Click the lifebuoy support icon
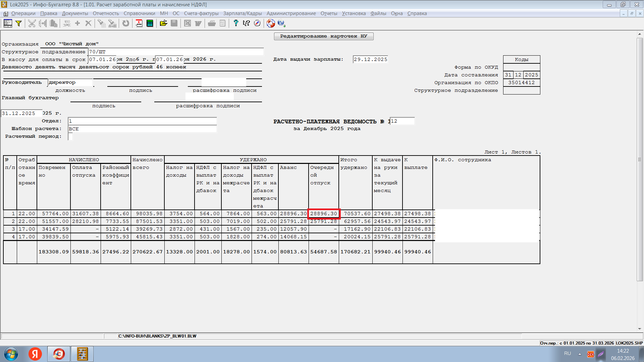Image resolution: width=644 pixels, height=362 pixels. [271, 23]
